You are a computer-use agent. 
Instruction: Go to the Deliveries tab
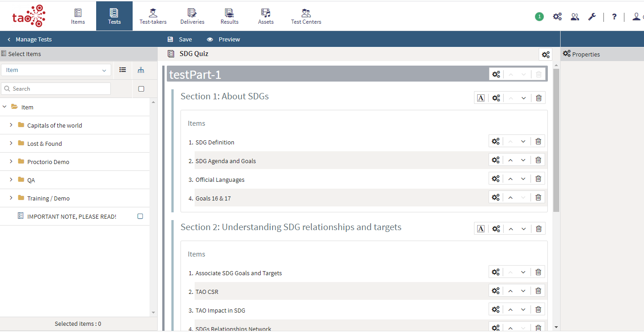point(192,16)
